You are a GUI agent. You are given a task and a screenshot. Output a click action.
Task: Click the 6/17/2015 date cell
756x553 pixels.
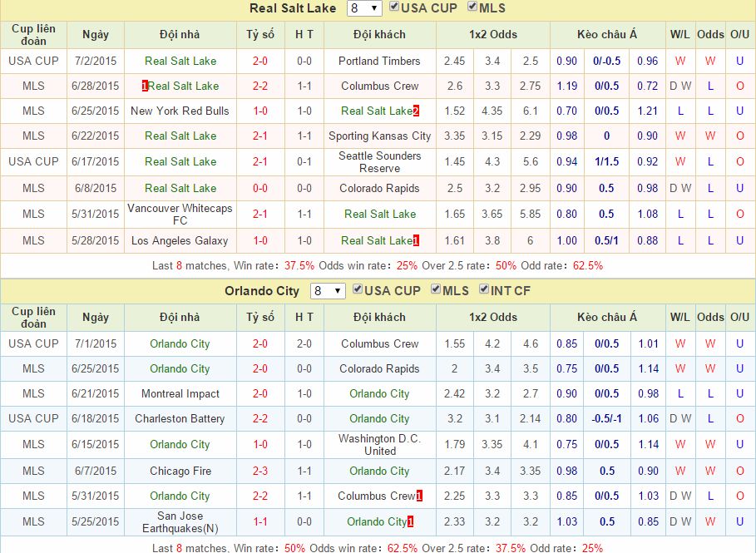[x=96, y=162]
